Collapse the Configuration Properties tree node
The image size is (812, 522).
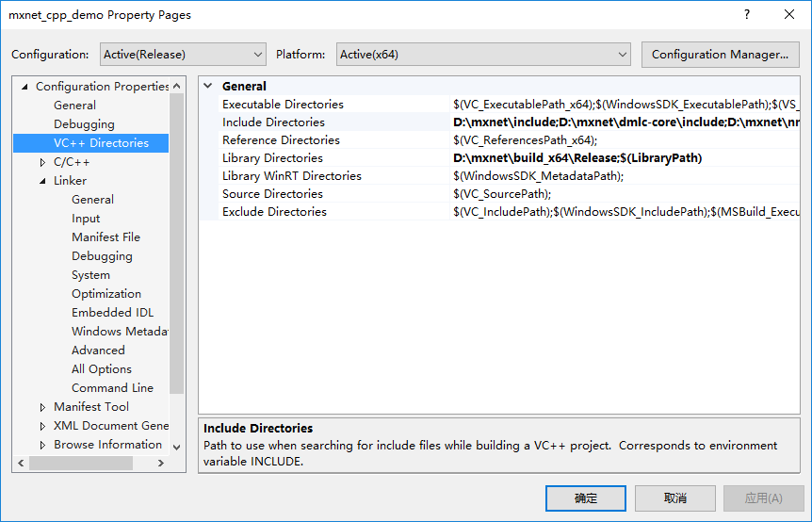pos(24,87)
